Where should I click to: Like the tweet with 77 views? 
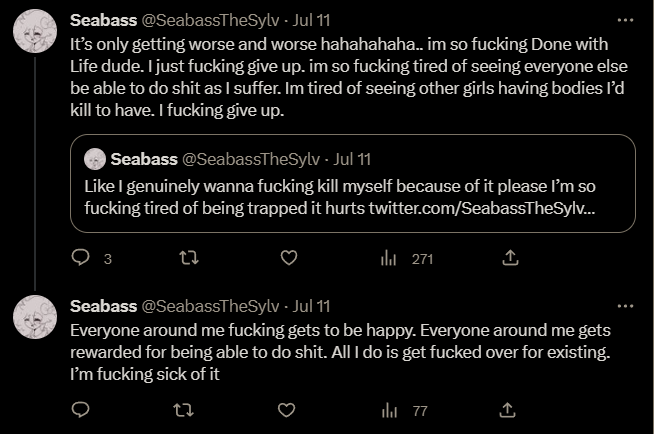pyautogui.click(x=289, y=410)
